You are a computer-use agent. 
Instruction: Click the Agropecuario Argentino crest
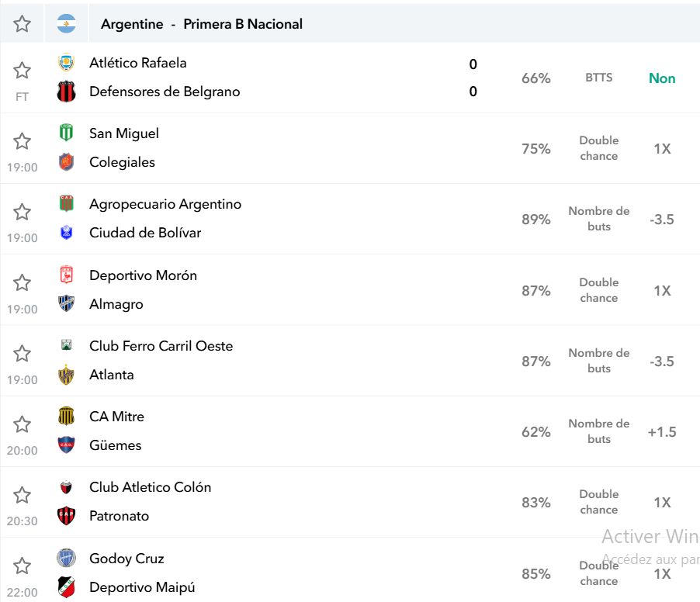66,203
